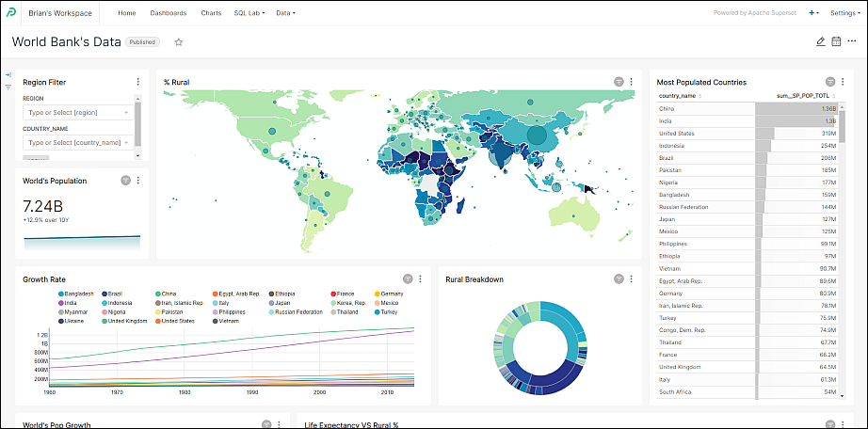Expand the Settings dropdown
Screen dimensions: 868x429
(x=843, y=13)
